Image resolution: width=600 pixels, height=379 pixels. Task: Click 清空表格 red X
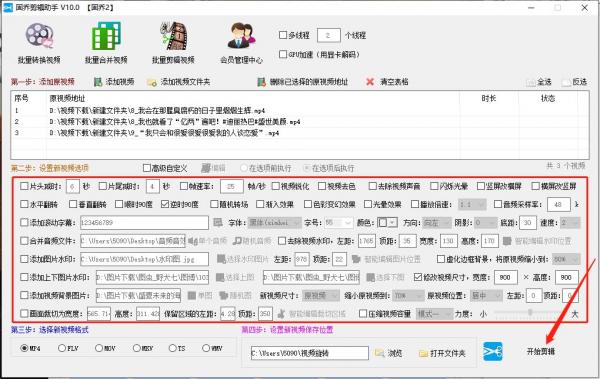click(x=387, y=82)
